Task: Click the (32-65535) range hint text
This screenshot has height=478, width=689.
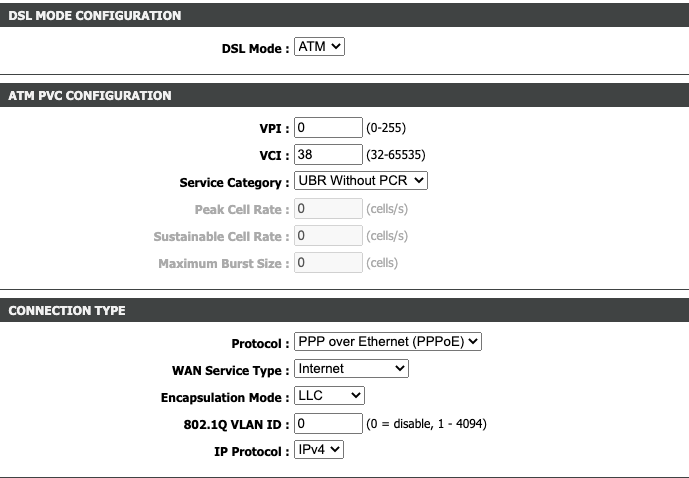Action: (x=395, y=155)
